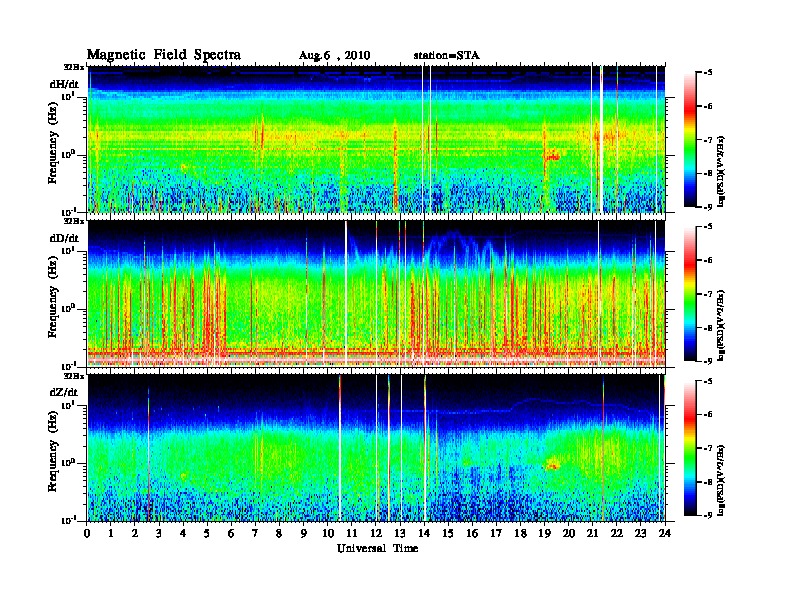Click the "7" hour tick label
Image resolution: width=792 pixels, height=612 pixels.
coord(256,534)
